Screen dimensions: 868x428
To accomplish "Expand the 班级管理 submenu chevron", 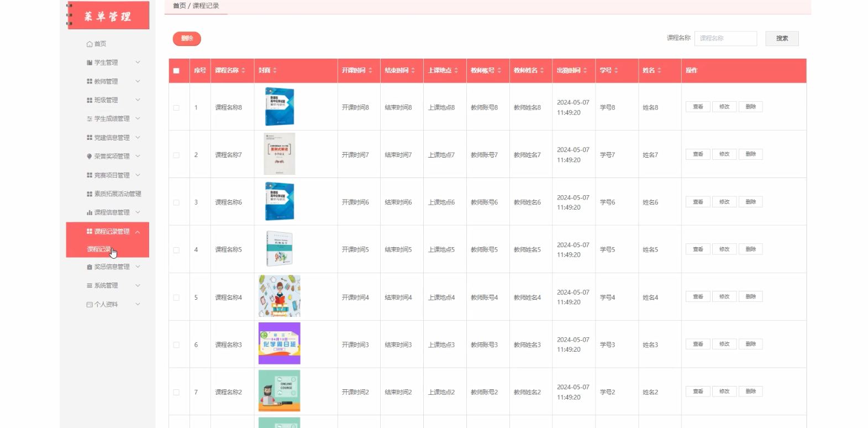I will coord(138,100).
